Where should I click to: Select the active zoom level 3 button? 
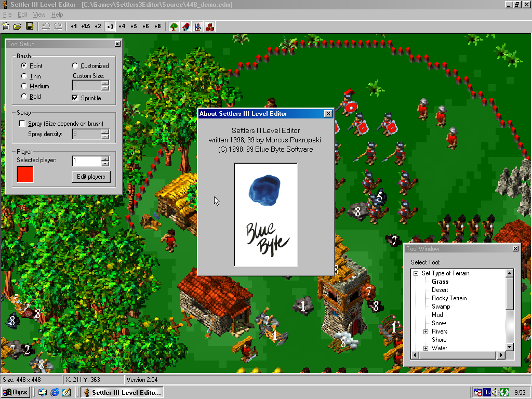pyautogui.click(x=110, y=26)
